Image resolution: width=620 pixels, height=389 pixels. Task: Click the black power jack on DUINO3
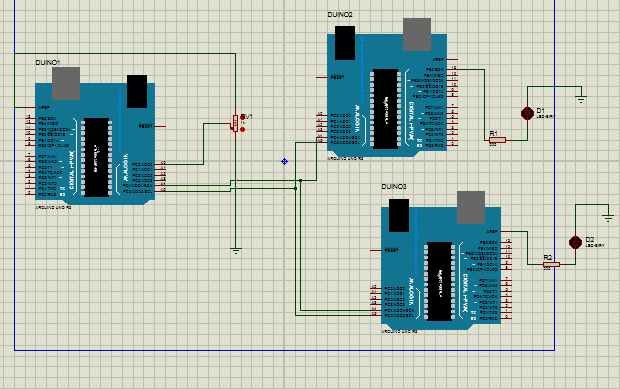pos(399,215)
